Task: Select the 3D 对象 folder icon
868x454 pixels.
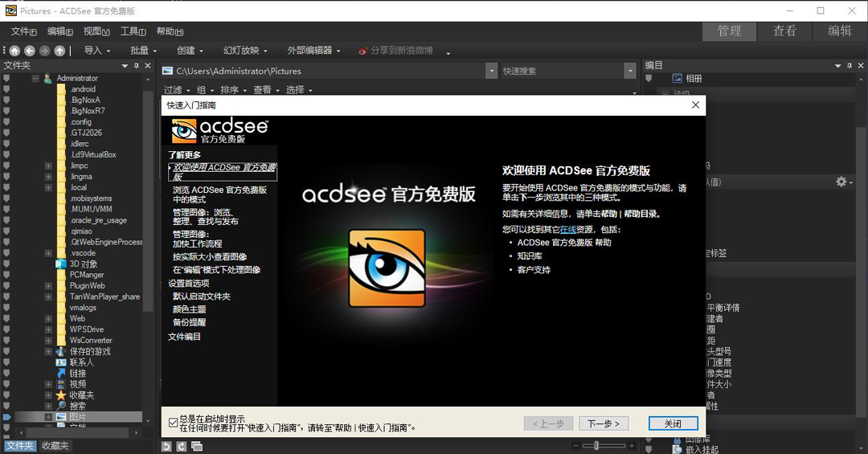Action: pyautogui.click(x=61, y=264)
